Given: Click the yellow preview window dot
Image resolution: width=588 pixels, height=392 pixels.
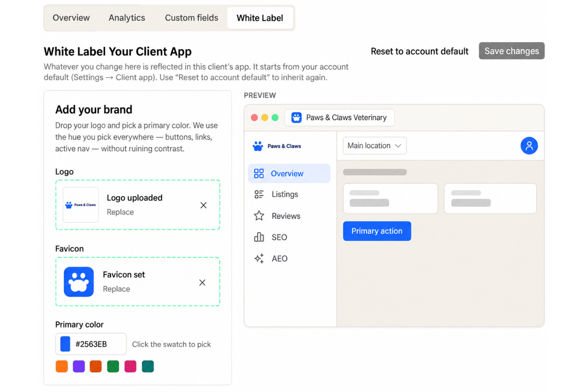Looking at the screenshot, I should [x=265, y=118].
